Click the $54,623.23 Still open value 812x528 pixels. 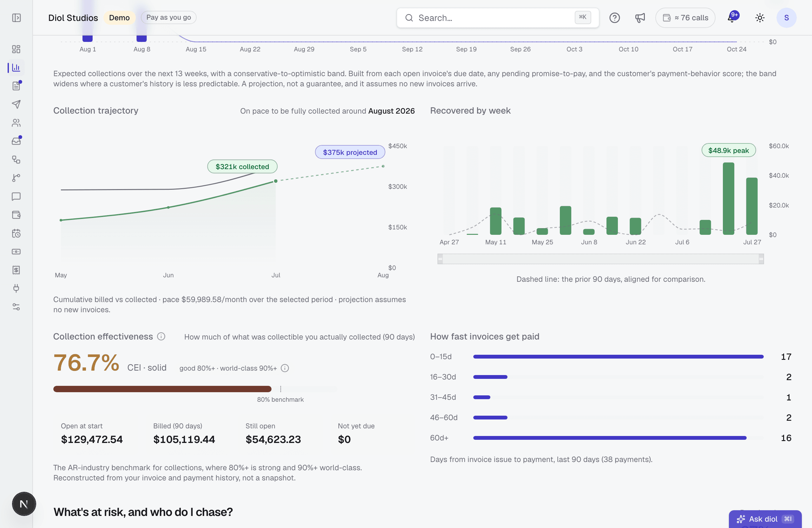click(273, 439)
